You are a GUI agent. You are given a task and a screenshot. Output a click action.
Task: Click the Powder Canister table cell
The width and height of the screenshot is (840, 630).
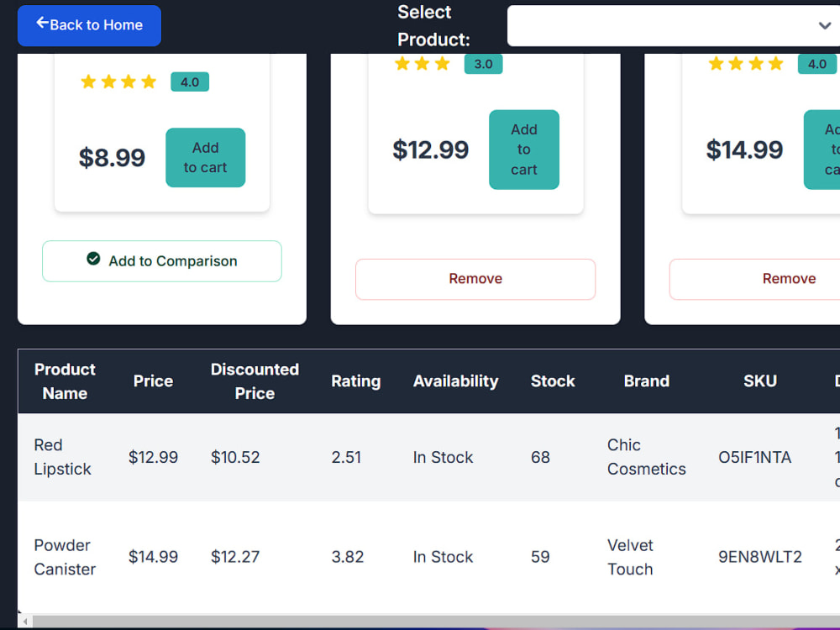pyautogui.click(x=65, y=557)
